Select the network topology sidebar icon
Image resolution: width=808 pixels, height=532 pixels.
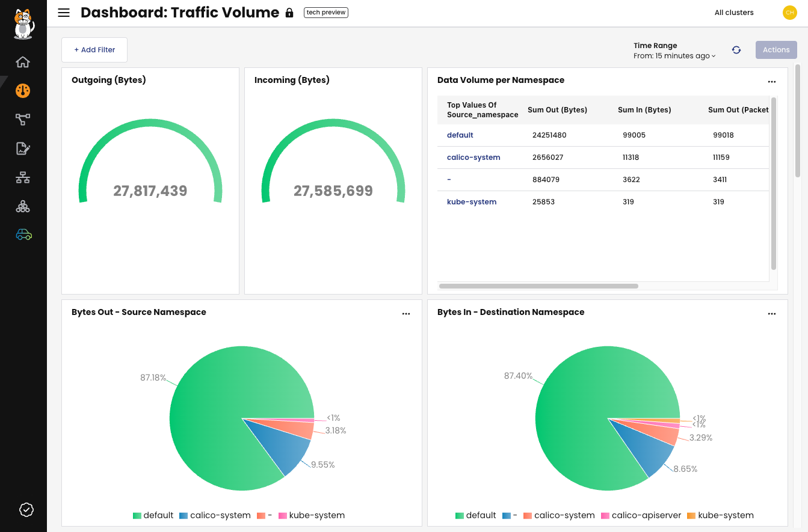[23, 177]
